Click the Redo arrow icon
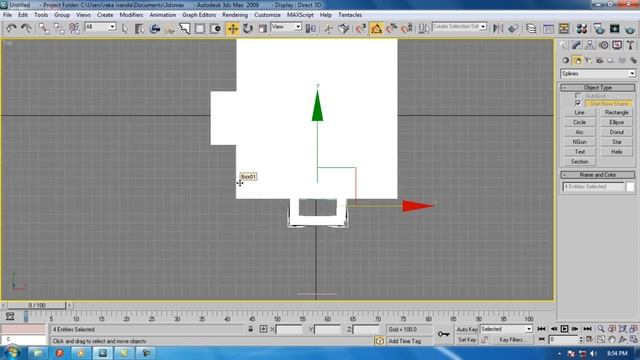Screen dimensions: 640x360 27,28
